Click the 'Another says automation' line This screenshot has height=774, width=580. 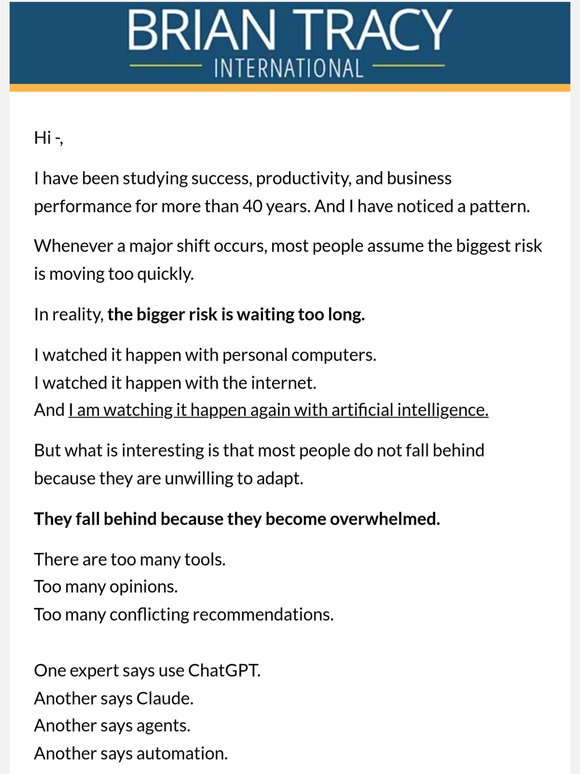point(131,754)
